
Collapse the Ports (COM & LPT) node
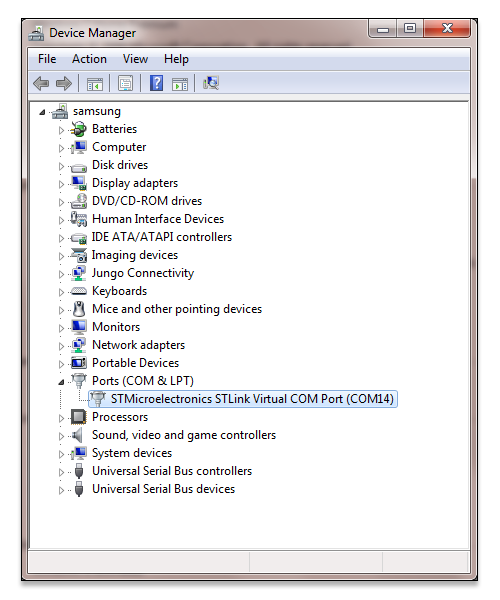61,382
